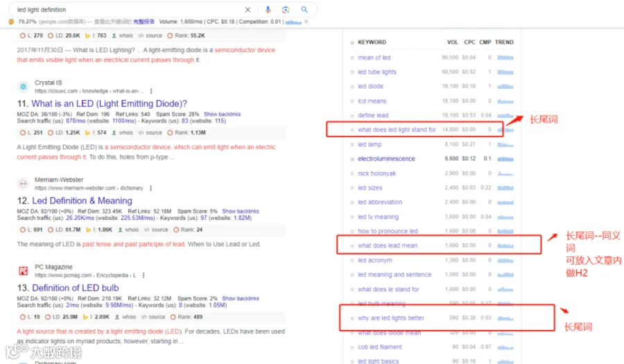Open Google Lens image search icon
The height and width of the screenshot is (364, 624).
(286, 10)
